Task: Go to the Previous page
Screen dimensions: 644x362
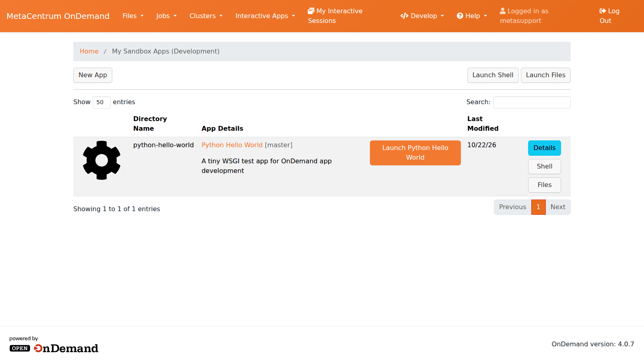Action: point(512,207)
